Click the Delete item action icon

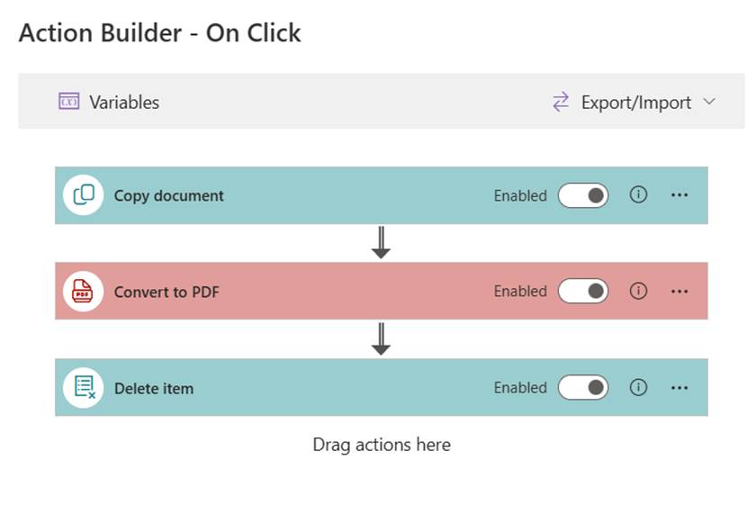83,388
